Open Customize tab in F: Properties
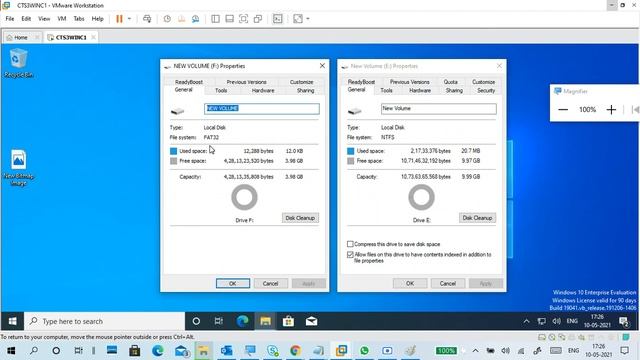Viewport: 640px width, 360px height. [302, 82]
